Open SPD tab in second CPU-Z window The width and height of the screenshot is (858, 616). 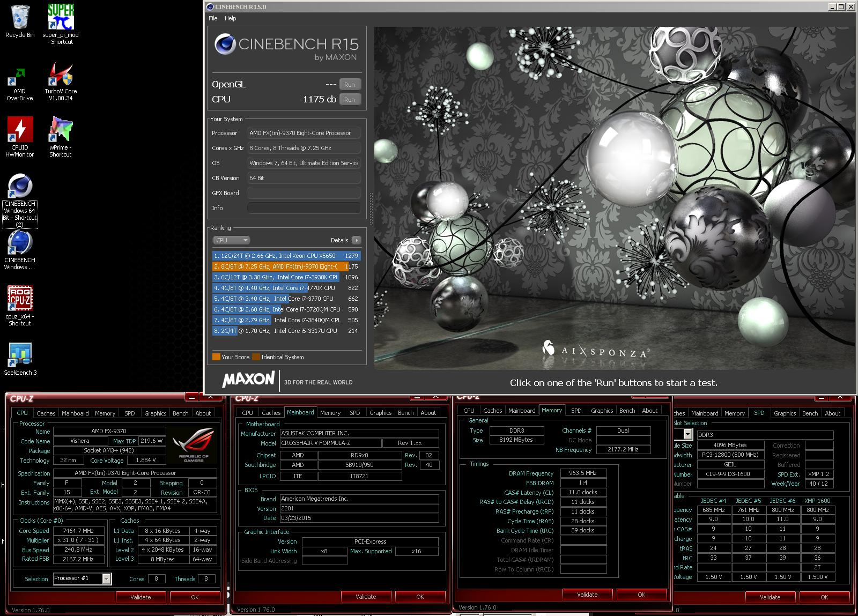point(355,413)
